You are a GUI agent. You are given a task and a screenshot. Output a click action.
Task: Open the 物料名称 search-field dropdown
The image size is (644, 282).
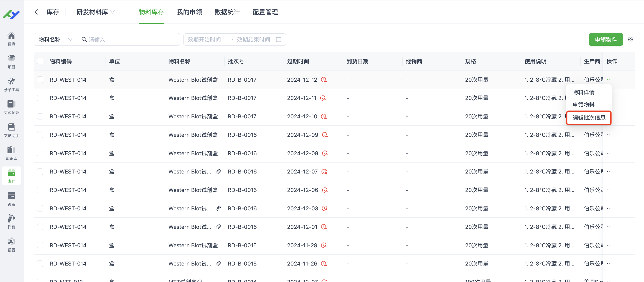pyautogui.click(x=55, y=40)
